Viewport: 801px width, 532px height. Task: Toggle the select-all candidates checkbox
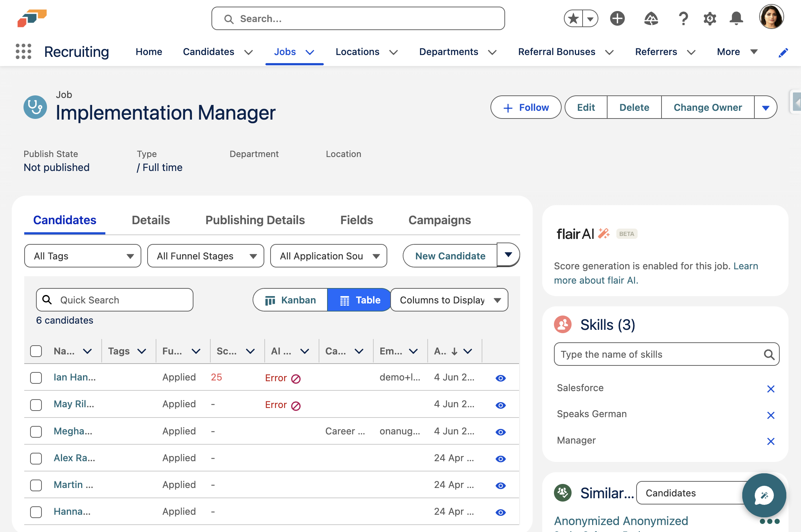point(36,351)
